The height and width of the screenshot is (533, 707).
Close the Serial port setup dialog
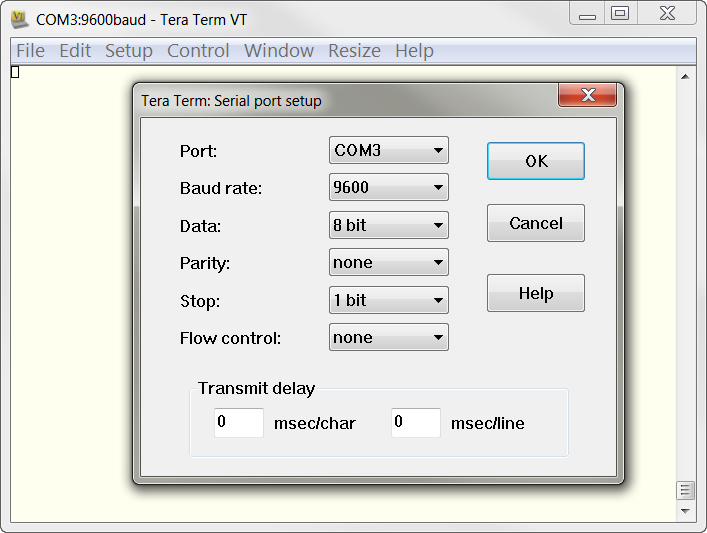tap(586, 96)
